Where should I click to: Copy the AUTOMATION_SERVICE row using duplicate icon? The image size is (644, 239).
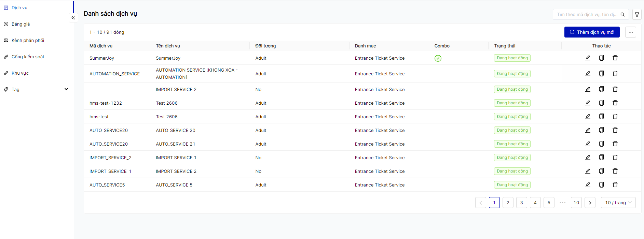click(601, 74)
